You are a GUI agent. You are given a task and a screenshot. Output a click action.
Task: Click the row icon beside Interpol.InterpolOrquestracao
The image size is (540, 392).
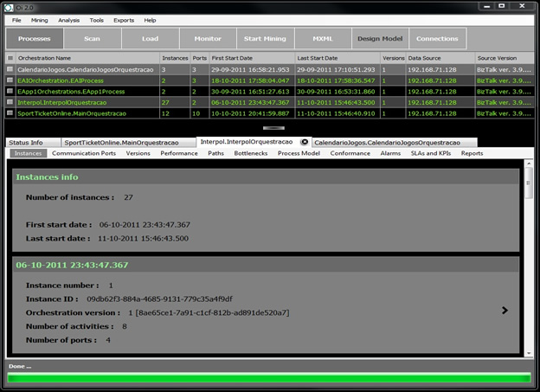(x=10, y=101)
